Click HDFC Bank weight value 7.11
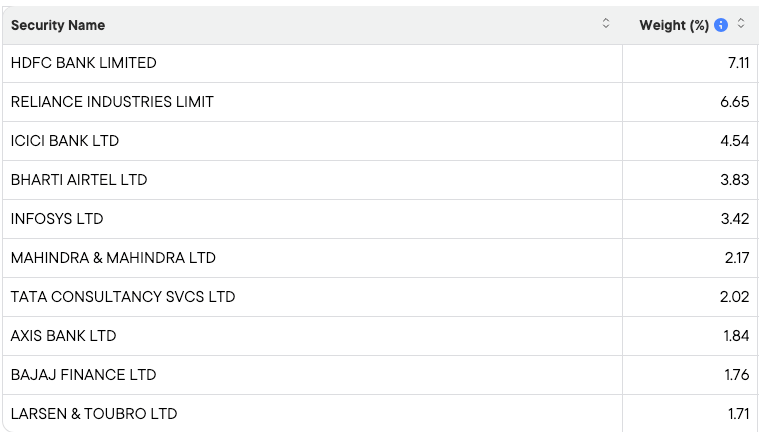 coord(738,63)
